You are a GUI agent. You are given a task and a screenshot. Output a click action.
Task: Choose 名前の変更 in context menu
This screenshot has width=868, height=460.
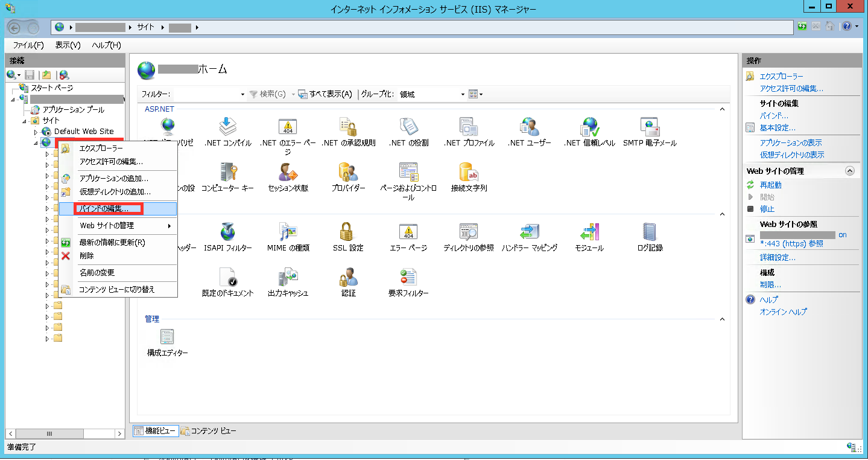(118, 273)
